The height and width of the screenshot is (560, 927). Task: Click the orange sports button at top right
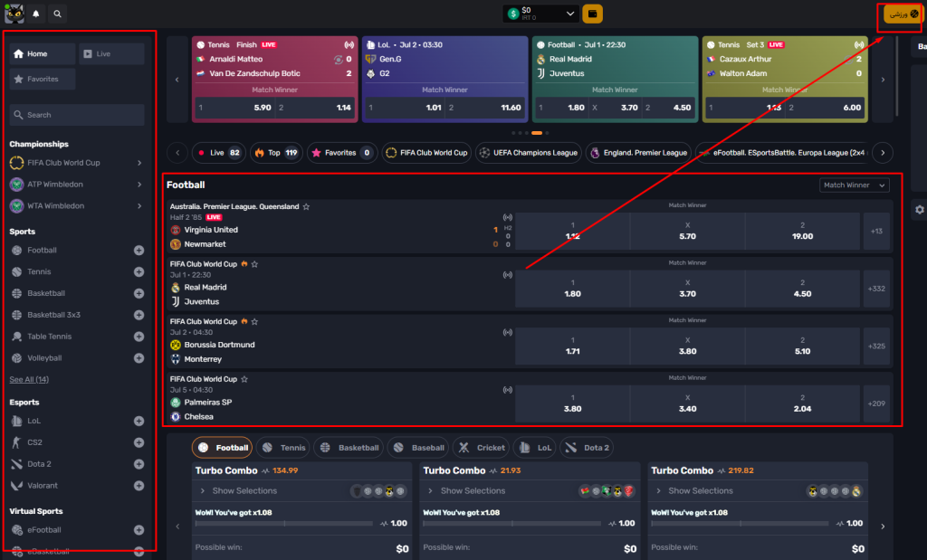click(x=903, y=14)
